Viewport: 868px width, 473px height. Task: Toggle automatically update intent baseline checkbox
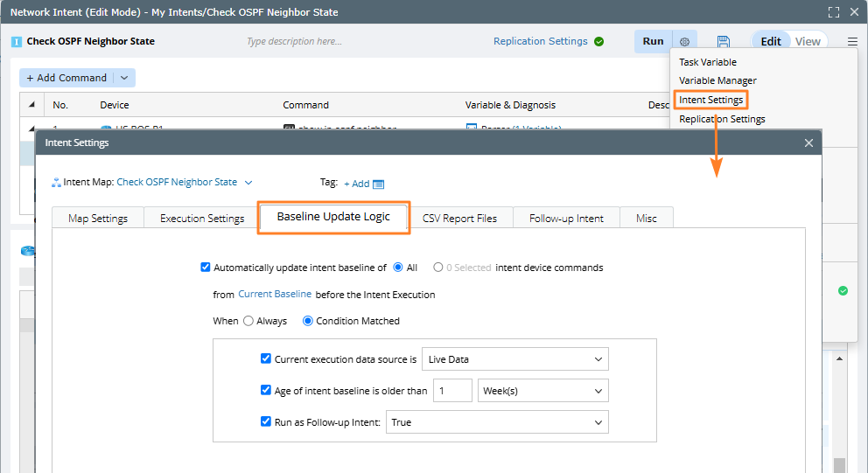click(206, 268)
